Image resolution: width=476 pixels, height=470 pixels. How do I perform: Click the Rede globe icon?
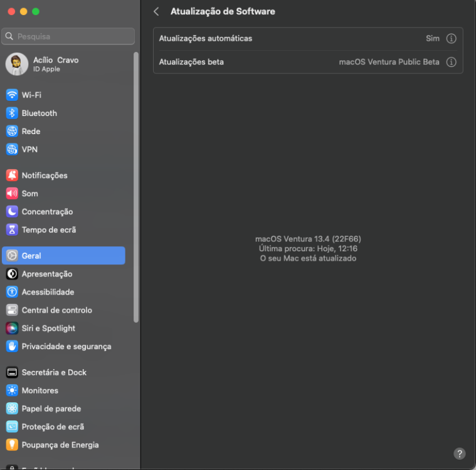pyautogui.click(x=12, y=132)
